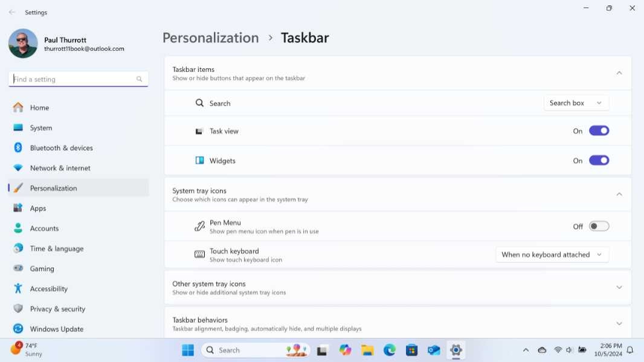Viewport: 644px width, 362px height.
Task: Click the Gaming controller icon in the sidebar
Action: pos(18,268)
